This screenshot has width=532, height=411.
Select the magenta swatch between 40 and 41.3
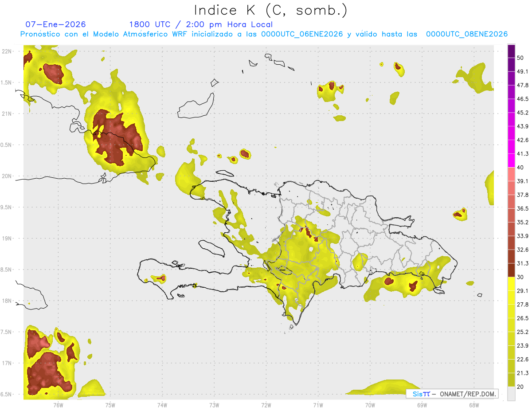511,160
